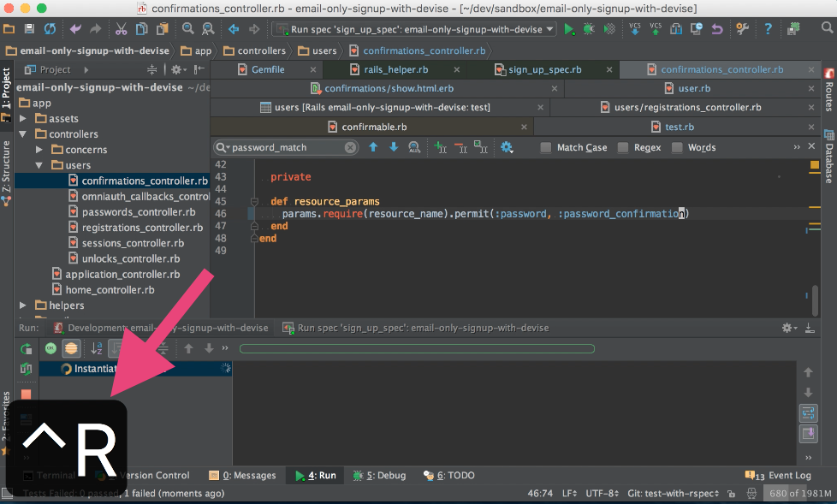Open the Event Log panel
The image size is (837, 504).
(778, 475)
